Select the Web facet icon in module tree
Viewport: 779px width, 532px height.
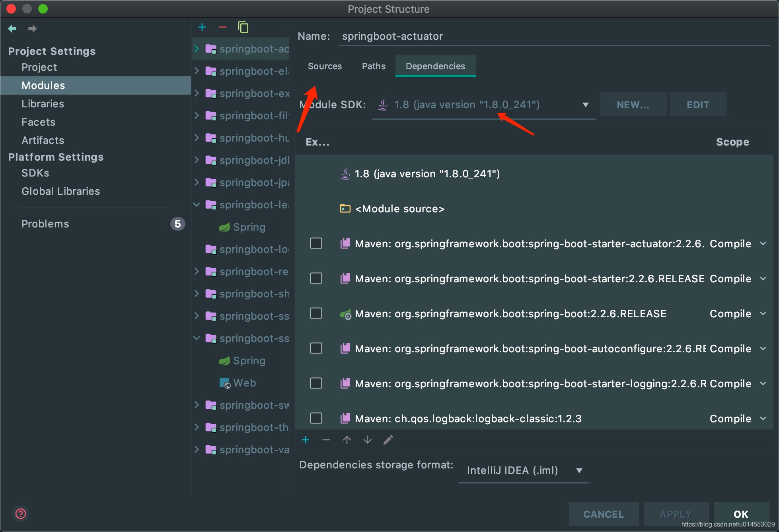pyautogui.click(x=225, y=383)
